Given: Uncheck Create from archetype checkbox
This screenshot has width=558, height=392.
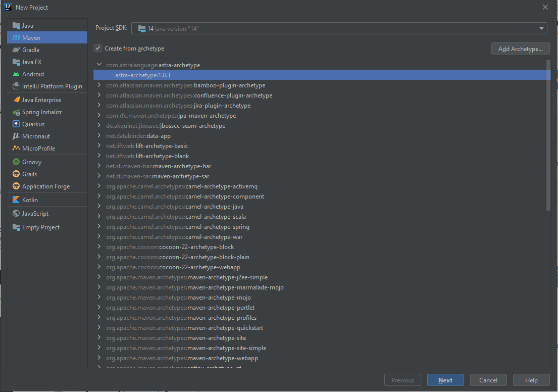Looking at the screenshot, I should [x=98, y=48].
